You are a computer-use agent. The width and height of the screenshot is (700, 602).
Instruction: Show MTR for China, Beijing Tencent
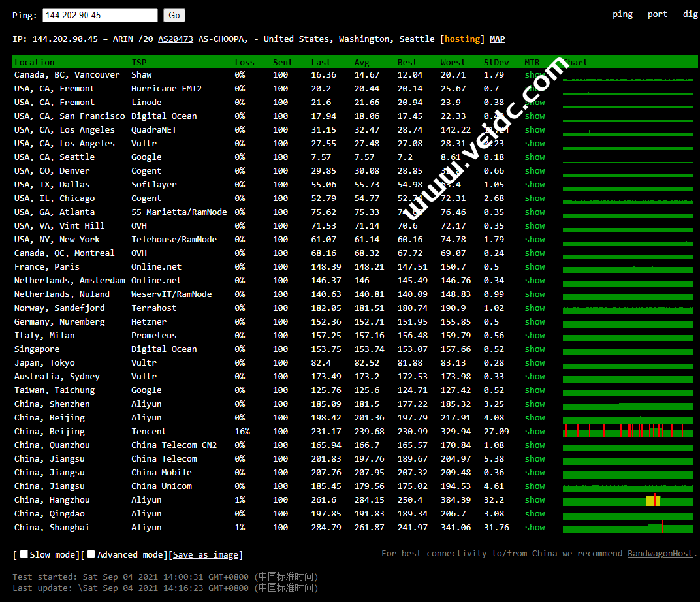coord(535,432)
